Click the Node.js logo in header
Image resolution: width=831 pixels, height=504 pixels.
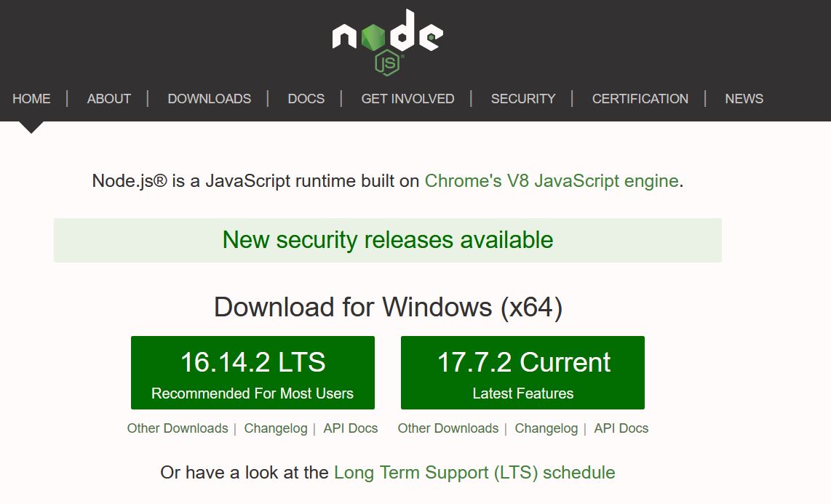tap(387, 40)
